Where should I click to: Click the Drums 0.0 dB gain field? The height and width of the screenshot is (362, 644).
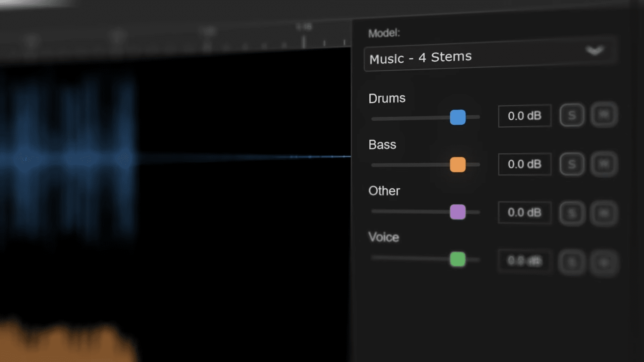point(525,116)
